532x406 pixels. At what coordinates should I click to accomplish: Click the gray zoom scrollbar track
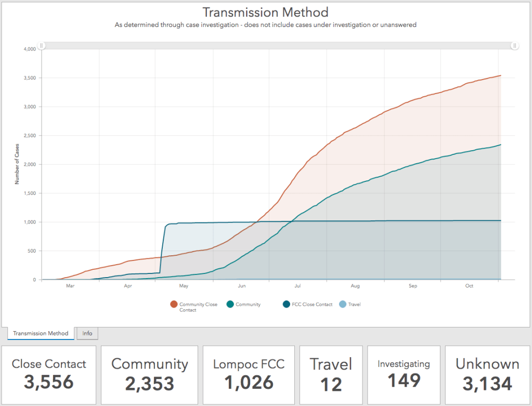click(278, 45)
